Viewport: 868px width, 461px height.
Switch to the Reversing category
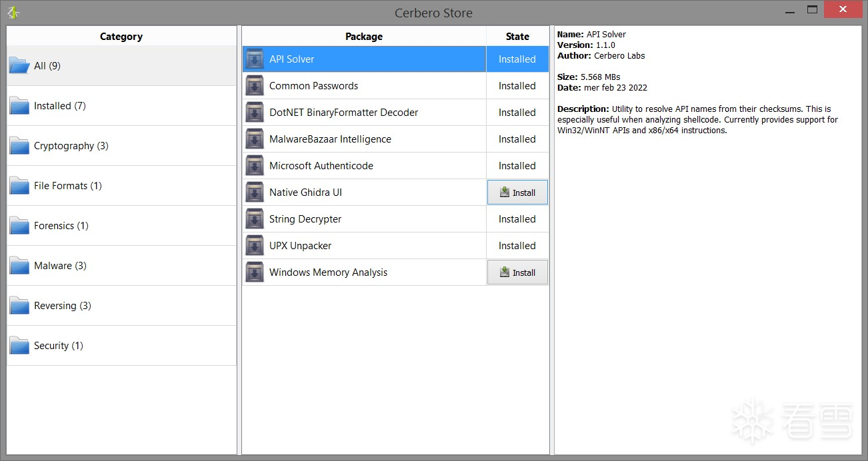pyautogui.click(x=63, y=306)
